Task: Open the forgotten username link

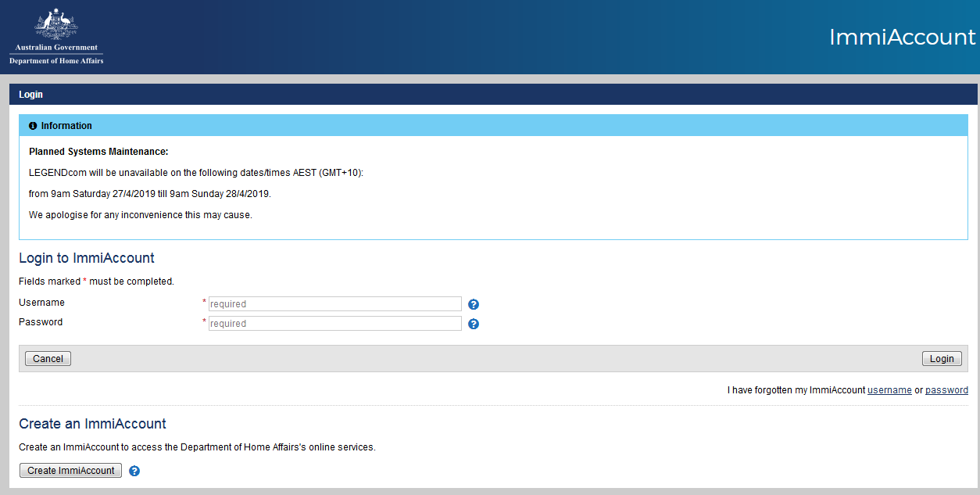Action: [x=889, y=390]
